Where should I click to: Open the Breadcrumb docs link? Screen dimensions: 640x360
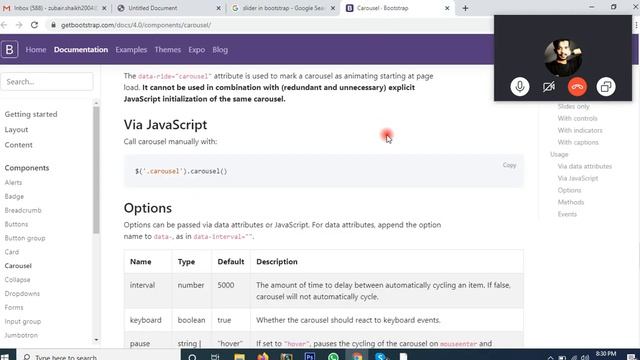click(x=23, y=210)
